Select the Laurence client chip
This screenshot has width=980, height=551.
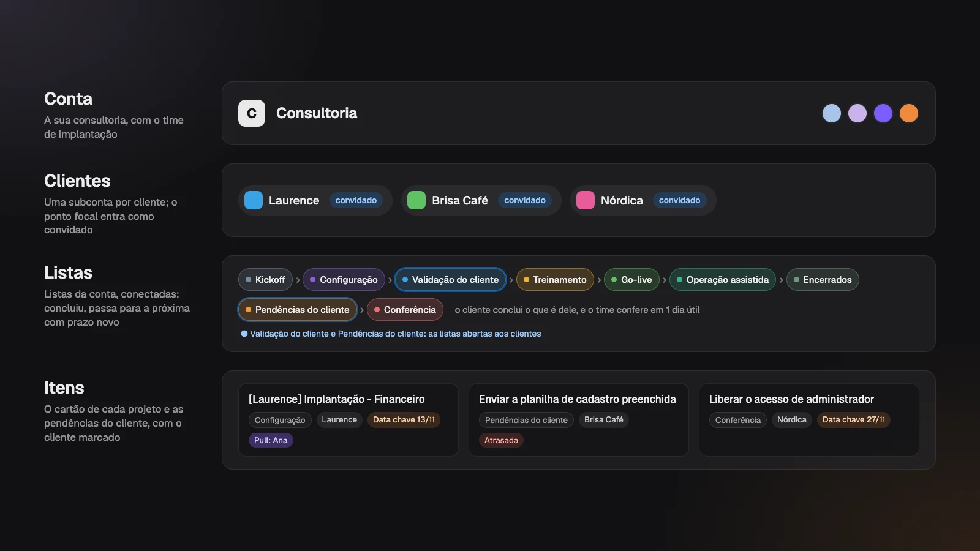click(315, 200)
